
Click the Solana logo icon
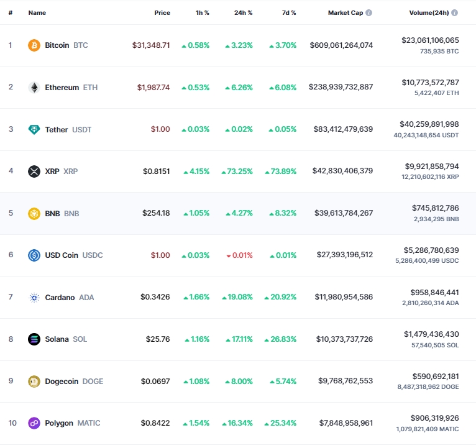34,339
